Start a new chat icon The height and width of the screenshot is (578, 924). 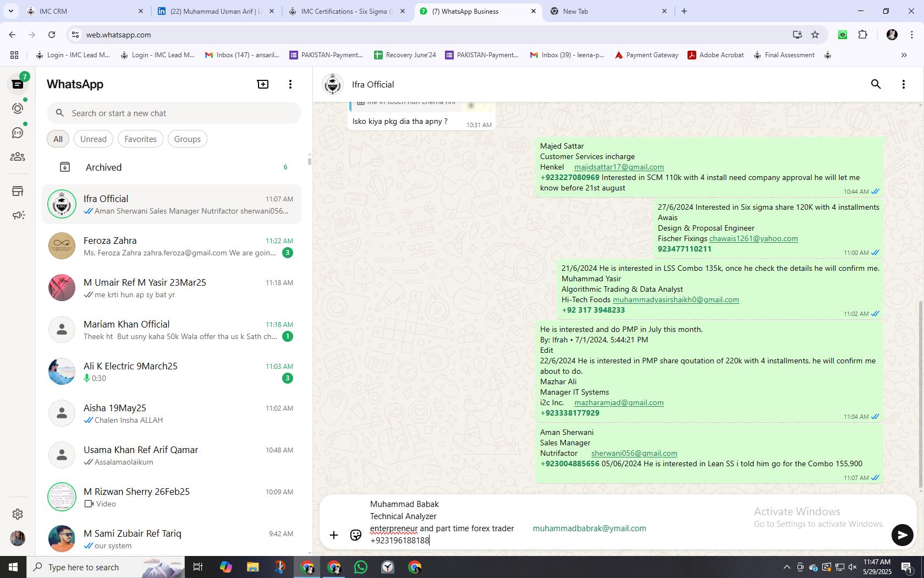coord(263,84)
